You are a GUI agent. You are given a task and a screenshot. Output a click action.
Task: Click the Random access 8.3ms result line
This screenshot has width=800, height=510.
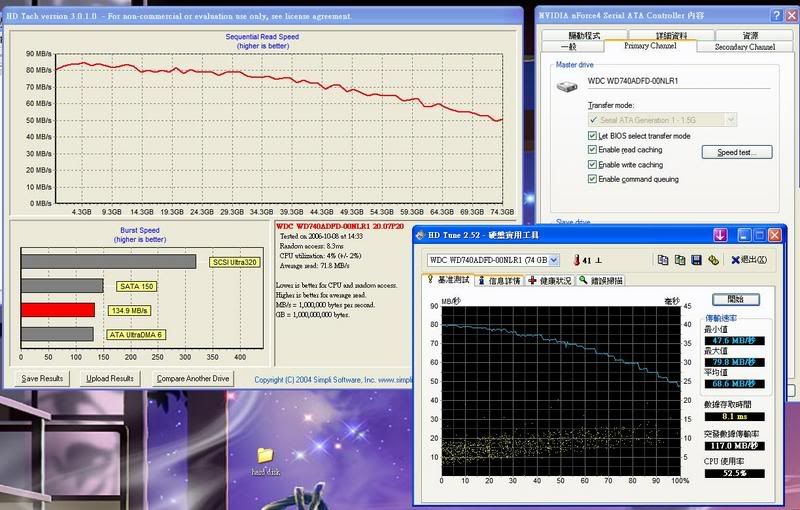pyautogui.click(x=311, y=246)
